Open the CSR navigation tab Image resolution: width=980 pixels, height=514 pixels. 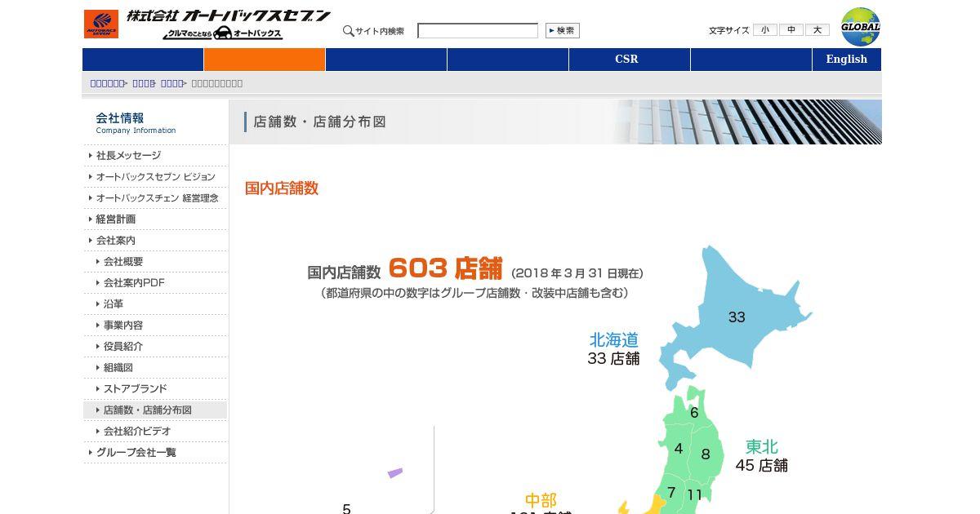(630, 60)
